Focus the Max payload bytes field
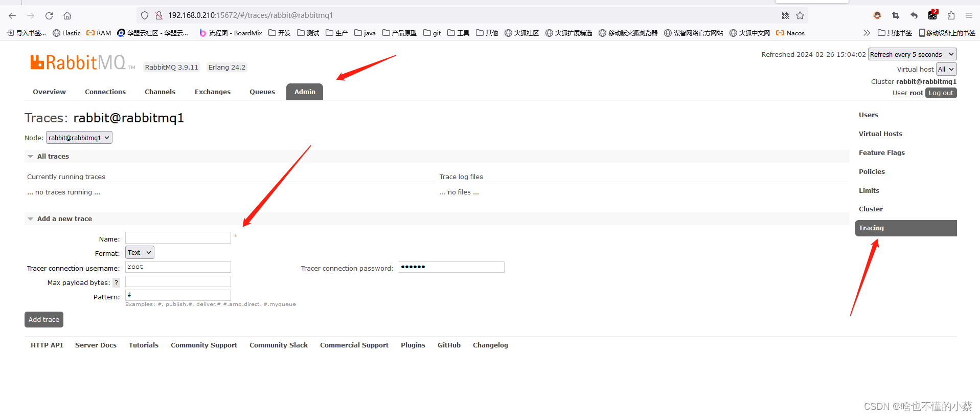Viewport: 980px width, 416px height. 178,281
